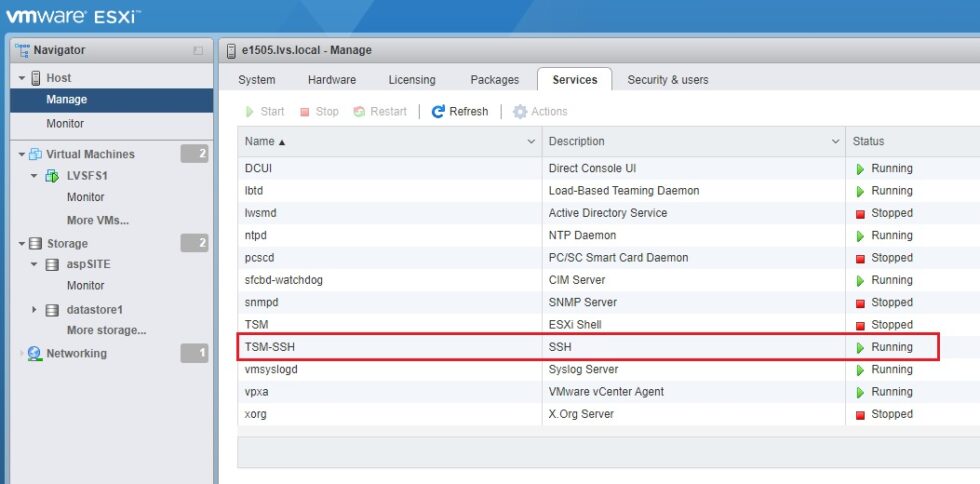Click More storage... link in Navigator
Image resolution: width=980 pixels, height=484 pixels.
click(106, 330)
